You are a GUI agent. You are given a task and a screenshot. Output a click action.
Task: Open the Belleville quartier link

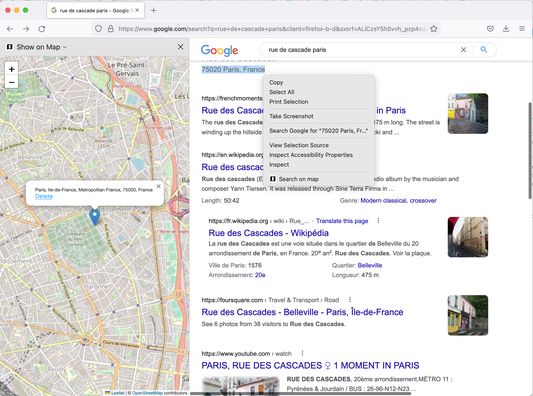click(370, 265)
